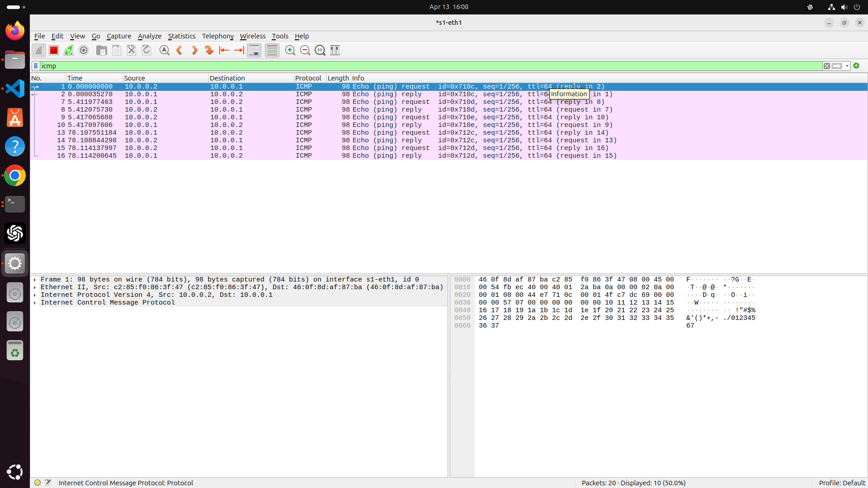
Task: Launch Firefox from the dock
Action: click(x=15, y=31)
